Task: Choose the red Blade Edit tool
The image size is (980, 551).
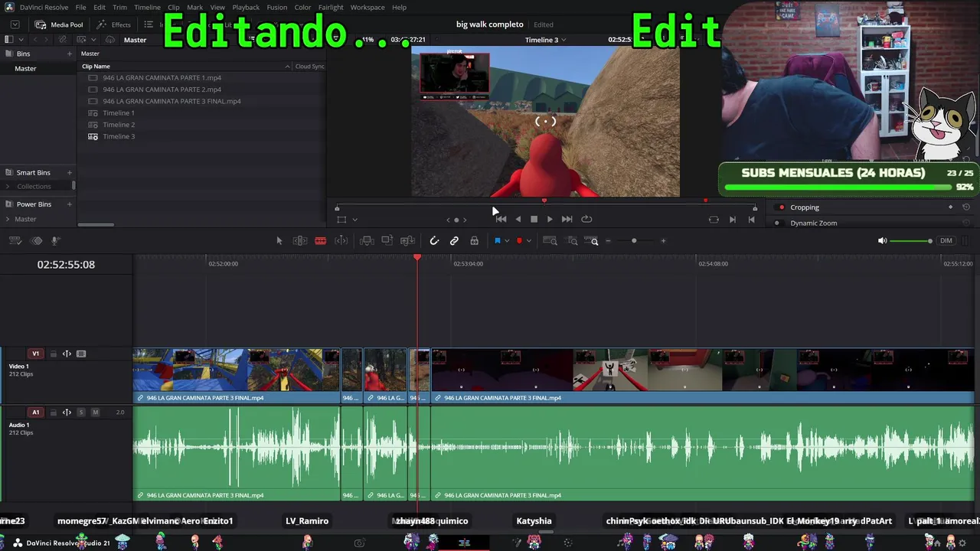Action: (321, 241)
